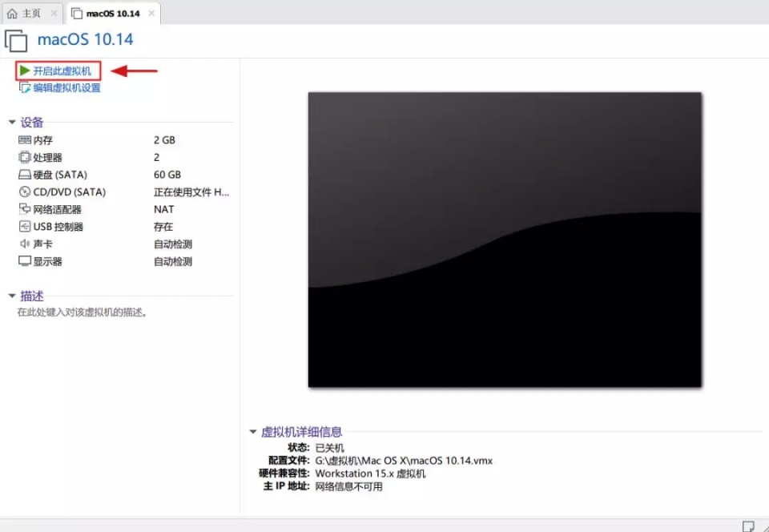Click the hard disk (硬盘 SATA) icon
The height and width of the screenshot is (532, 769).
click(x=25, y=175)
